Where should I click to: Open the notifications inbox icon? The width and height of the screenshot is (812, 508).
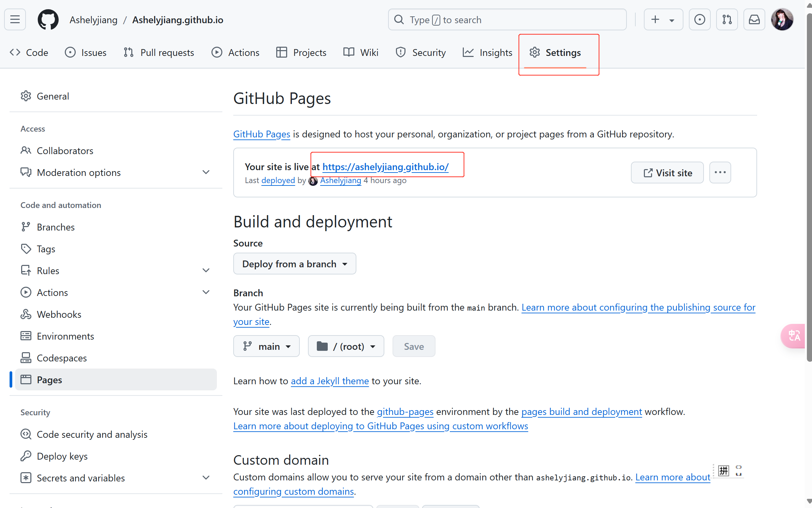[x=754, y=19]
